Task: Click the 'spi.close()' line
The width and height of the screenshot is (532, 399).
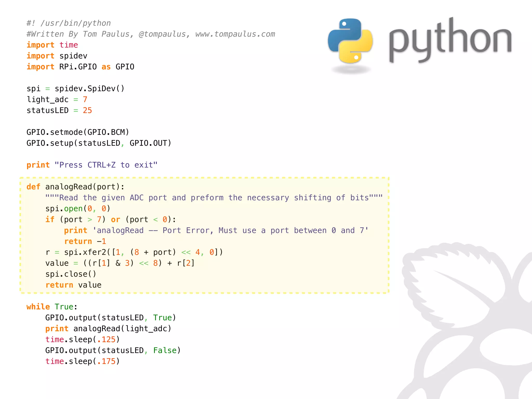Action: point(71,274)
